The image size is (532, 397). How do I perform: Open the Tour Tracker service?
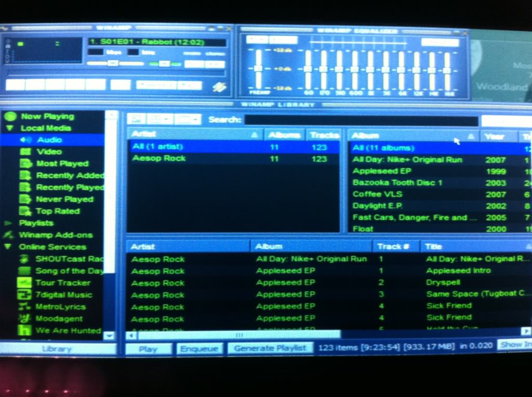(63, 283)
